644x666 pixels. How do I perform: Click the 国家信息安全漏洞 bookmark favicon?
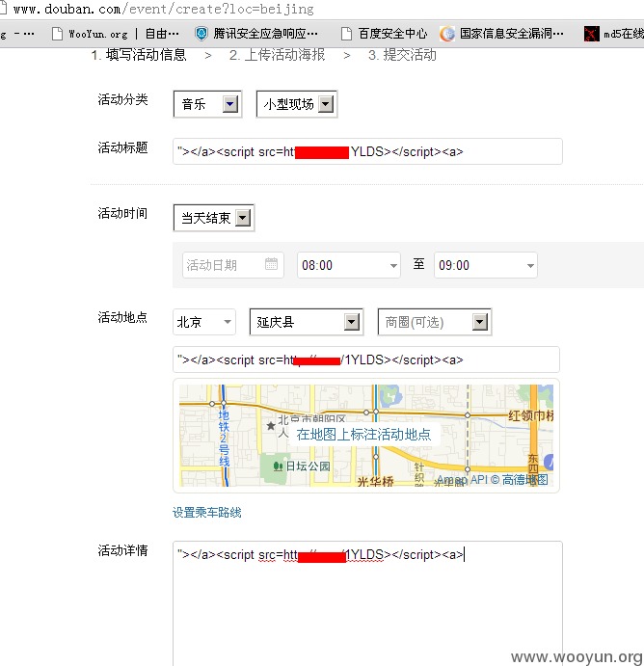447,34
